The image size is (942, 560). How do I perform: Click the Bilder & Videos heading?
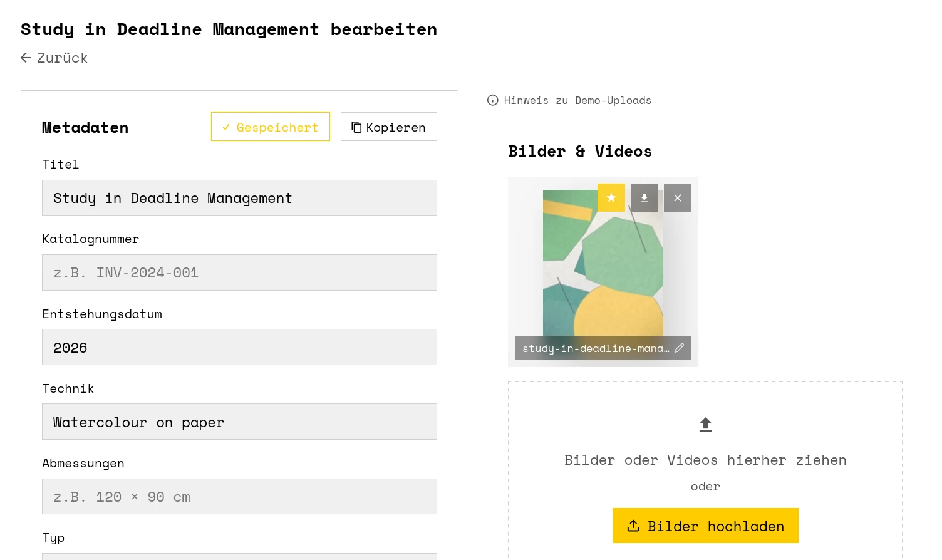point(580,151)
